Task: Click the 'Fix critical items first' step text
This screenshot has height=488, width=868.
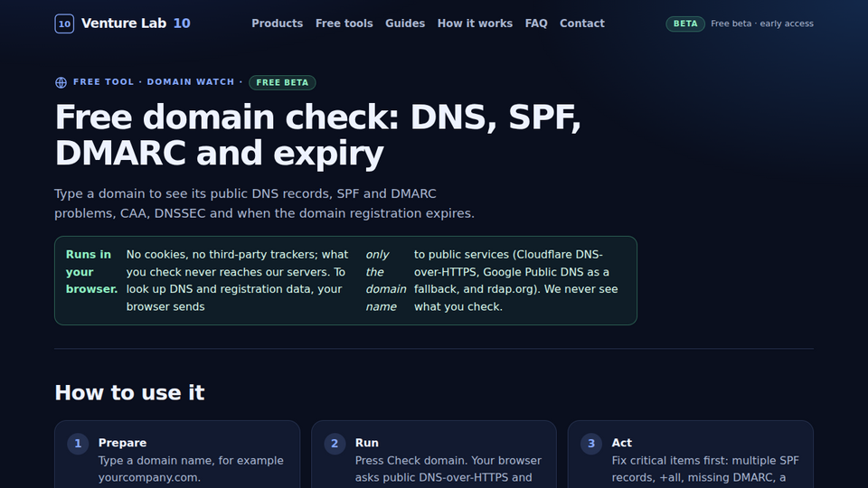Action: tap(705, 469)
